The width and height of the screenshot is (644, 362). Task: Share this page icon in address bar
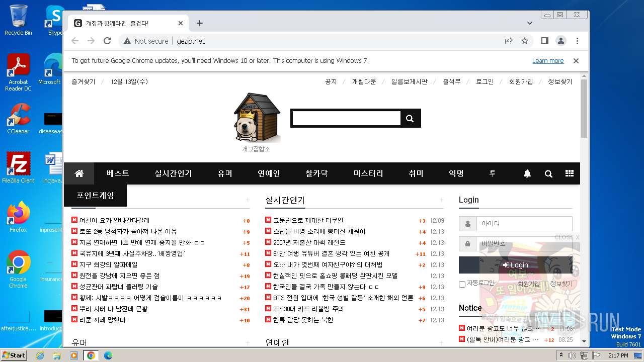point(509,41)
